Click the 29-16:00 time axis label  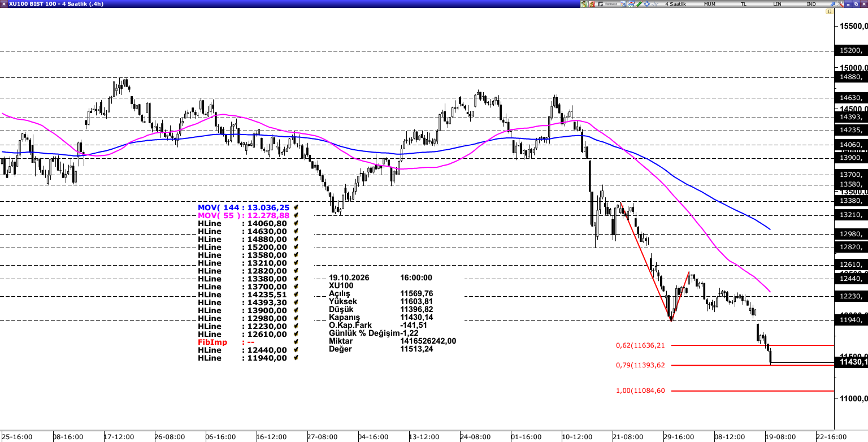point(678,437)
